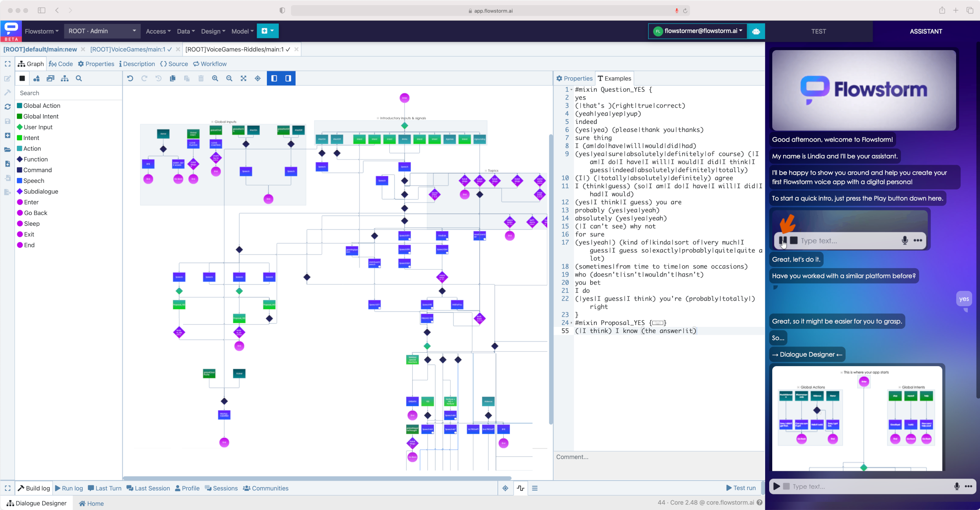Click the Test run button
This screenshot has width=980, height=510.
(x=741, y=488)
